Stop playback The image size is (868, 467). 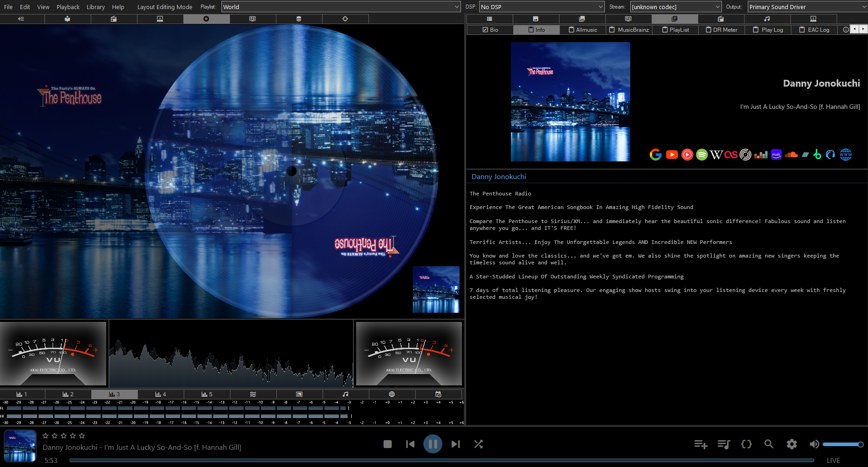[387, 444]
